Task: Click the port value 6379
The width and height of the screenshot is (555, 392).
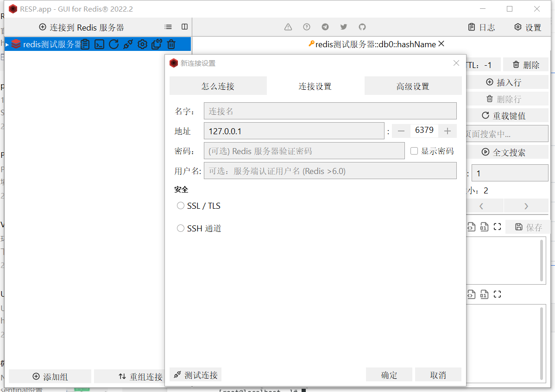Action: pos(424,130)
